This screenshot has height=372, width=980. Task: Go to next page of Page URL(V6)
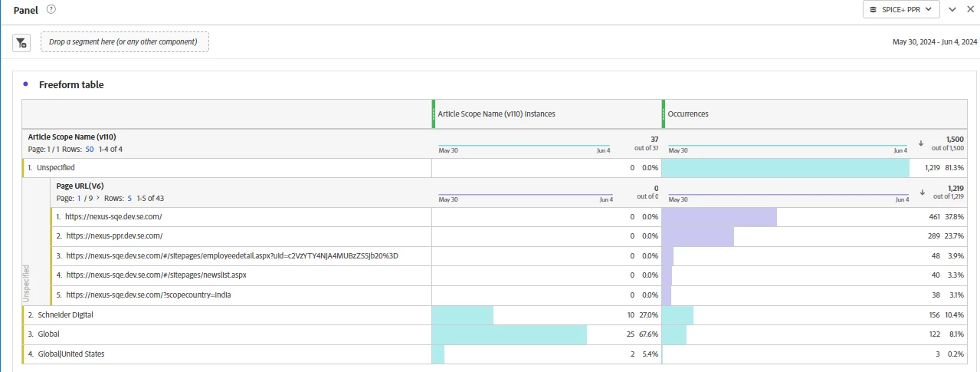(97, 198)
